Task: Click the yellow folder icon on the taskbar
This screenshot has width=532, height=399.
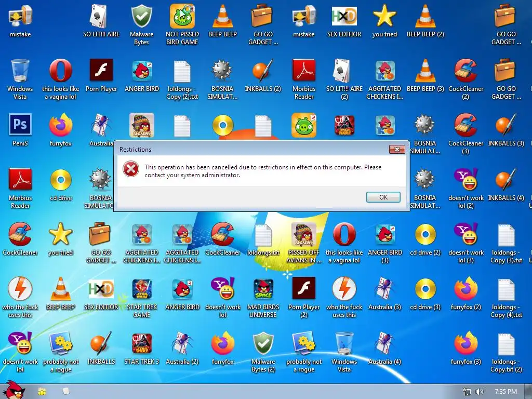Action: [x=42, y=392]
